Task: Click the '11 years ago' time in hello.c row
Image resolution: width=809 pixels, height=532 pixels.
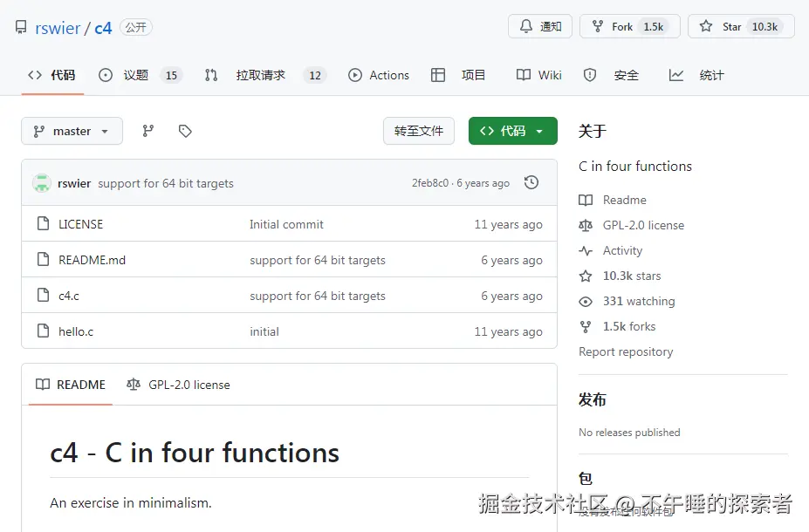Action: coord(508,331)
